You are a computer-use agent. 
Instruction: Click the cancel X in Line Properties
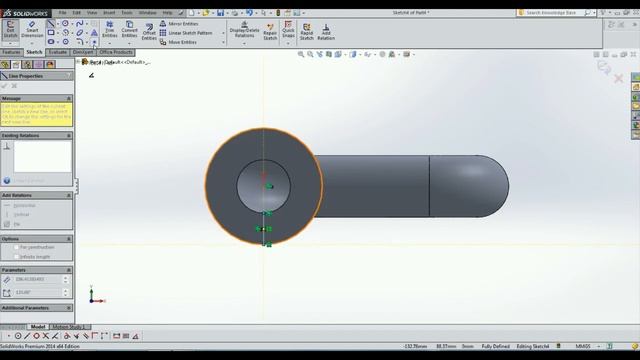pos(14,86)
